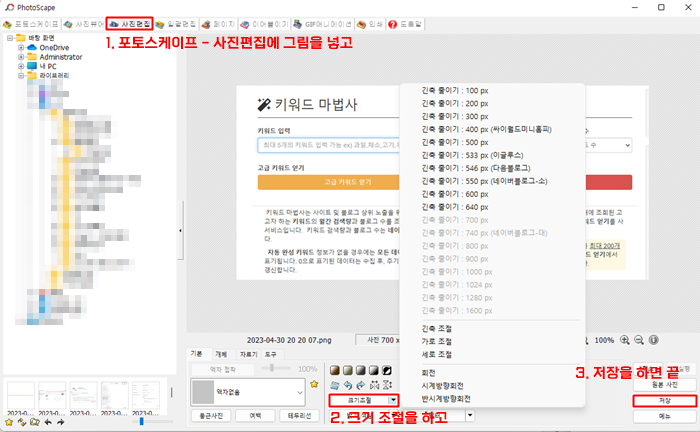Switch to the 사진뷰어 tab
This screenshot has height=432, width=700.
point(83,24)
